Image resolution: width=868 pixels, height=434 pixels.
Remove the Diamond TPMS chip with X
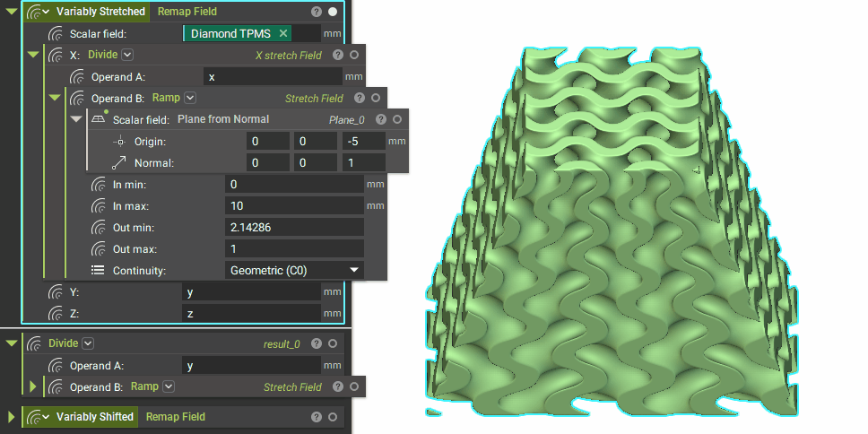pyautogui.click(x=283, y=33)
